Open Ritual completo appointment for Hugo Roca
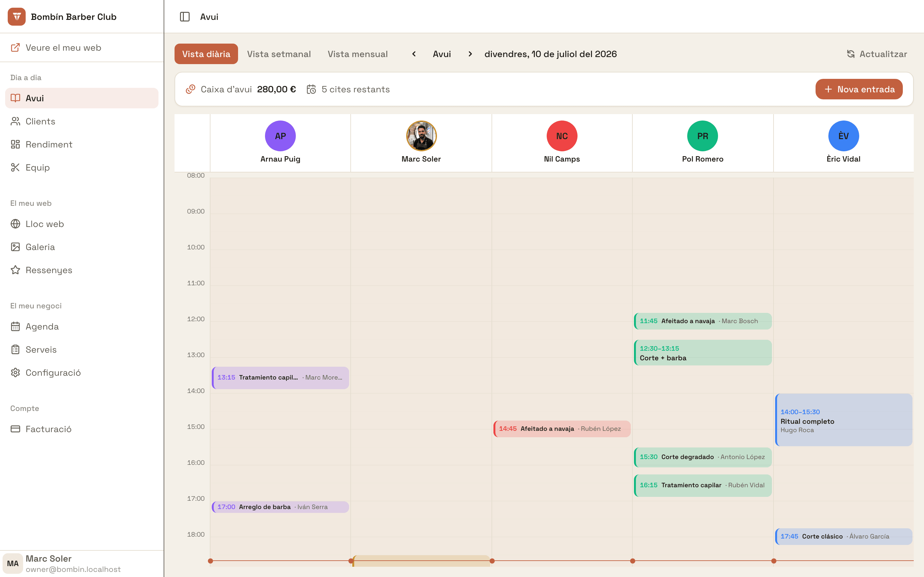 843,420
